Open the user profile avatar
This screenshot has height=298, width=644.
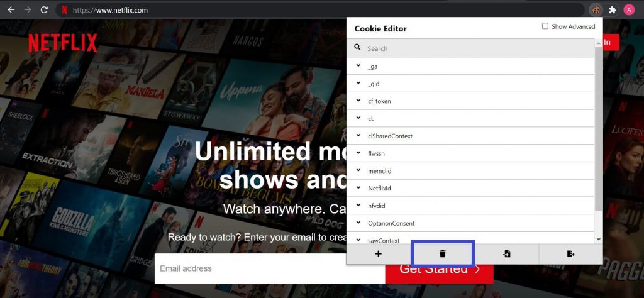[x=629, y=10]
